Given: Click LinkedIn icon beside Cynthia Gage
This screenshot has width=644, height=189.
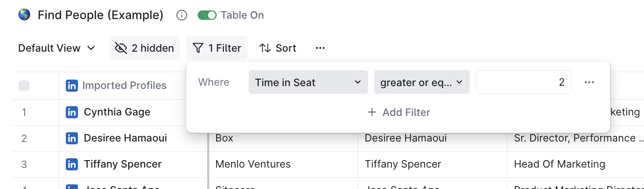Looking at the screenshot, I should [72, 112].
